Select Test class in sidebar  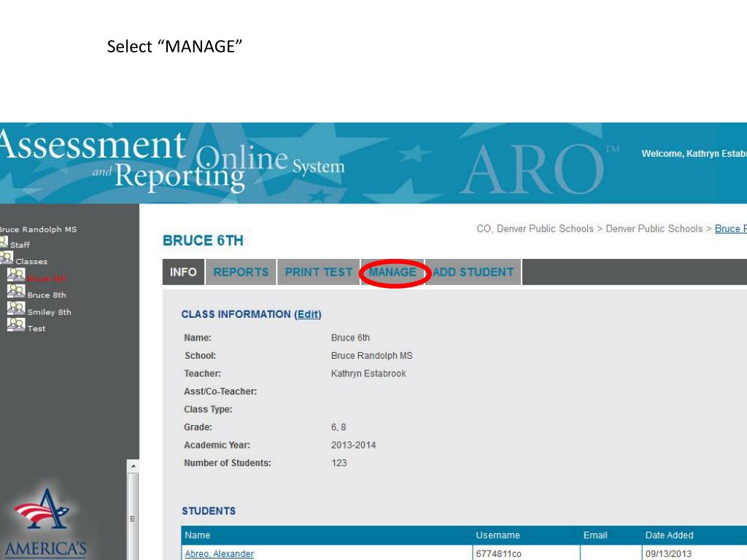click(x=36, y=329)
